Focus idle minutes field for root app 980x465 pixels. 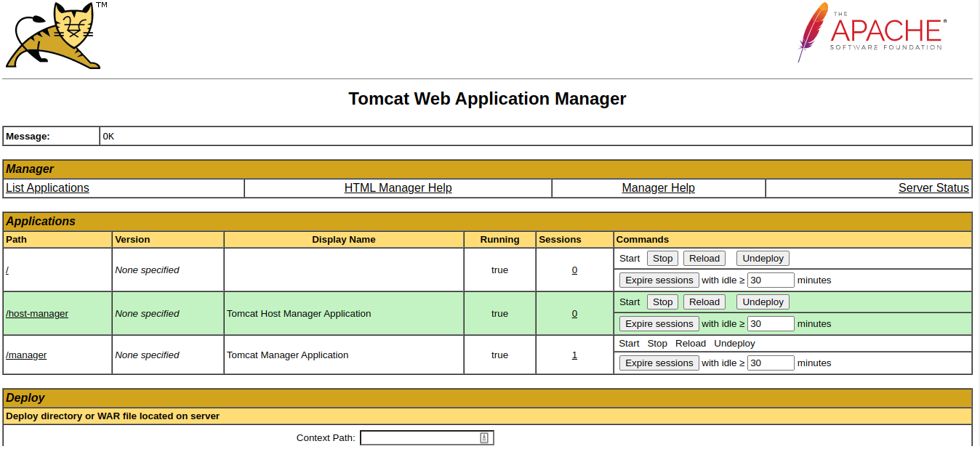[x=771, y=280]
